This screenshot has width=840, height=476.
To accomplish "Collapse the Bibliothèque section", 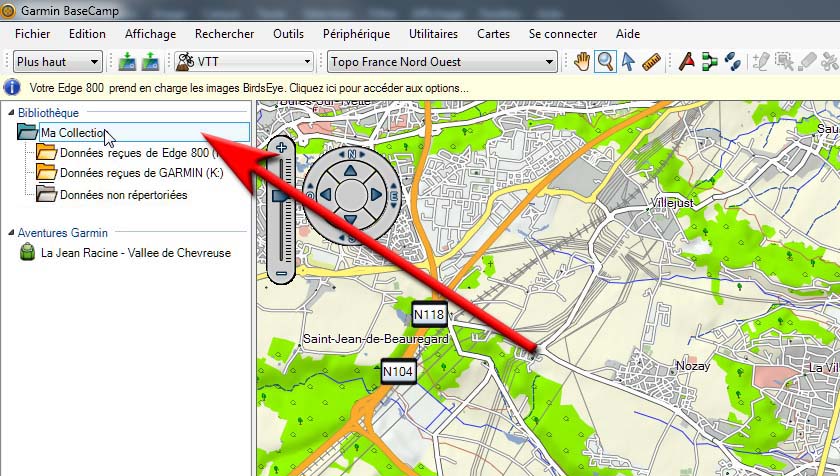I will coord(11,112).
